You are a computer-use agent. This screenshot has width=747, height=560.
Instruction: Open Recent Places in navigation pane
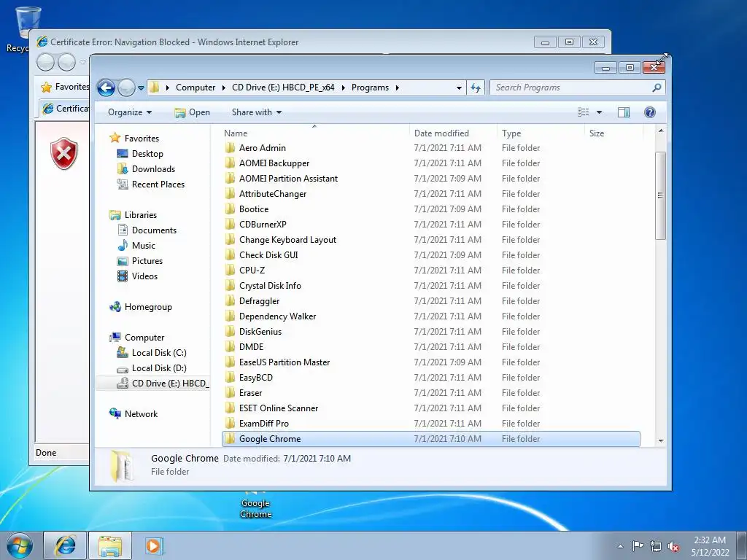tap(158, 184)
